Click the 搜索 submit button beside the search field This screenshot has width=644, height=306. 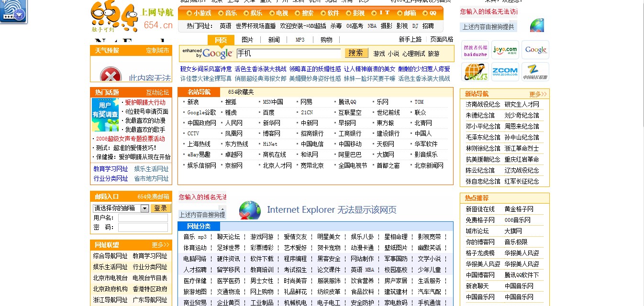click(x=356, y=53)
